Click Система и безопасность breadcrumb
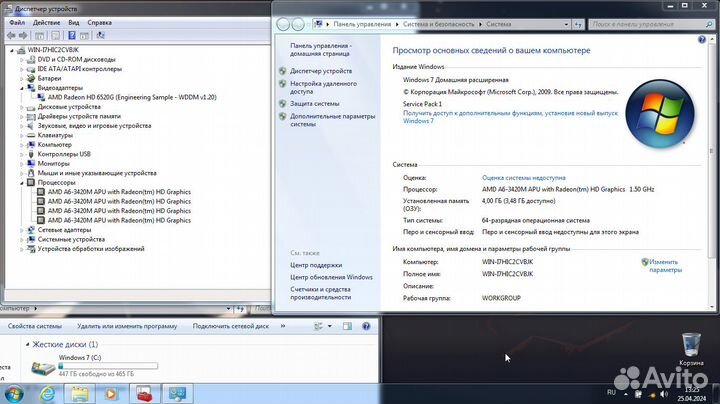The width and height of the screenshot is (720, 404). (x=439, y=24)
